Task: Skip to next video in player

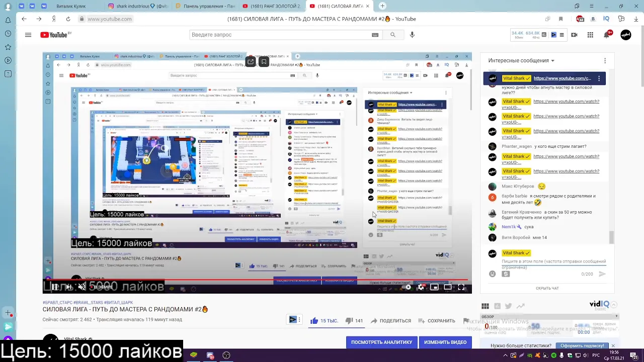Action: [x=68, y=287]
